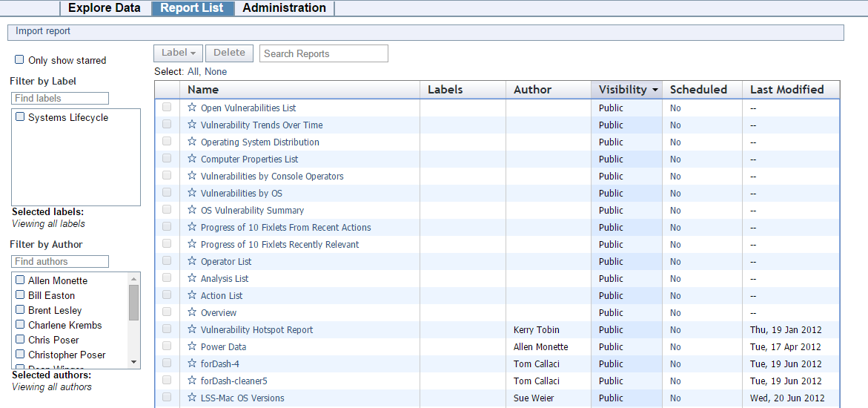Click the Find authors input field
The height and width of the screenshot is (408, 868).
(60, 261)
